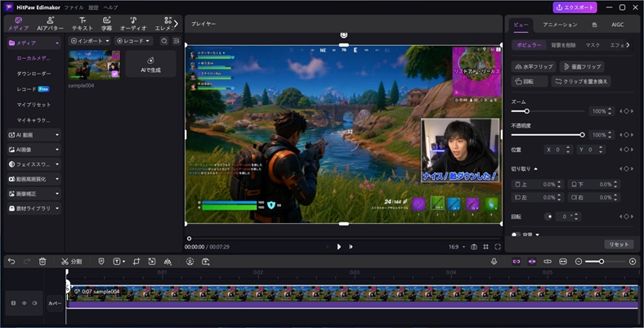Expand the フェイススワップ section

coord(34,164)
